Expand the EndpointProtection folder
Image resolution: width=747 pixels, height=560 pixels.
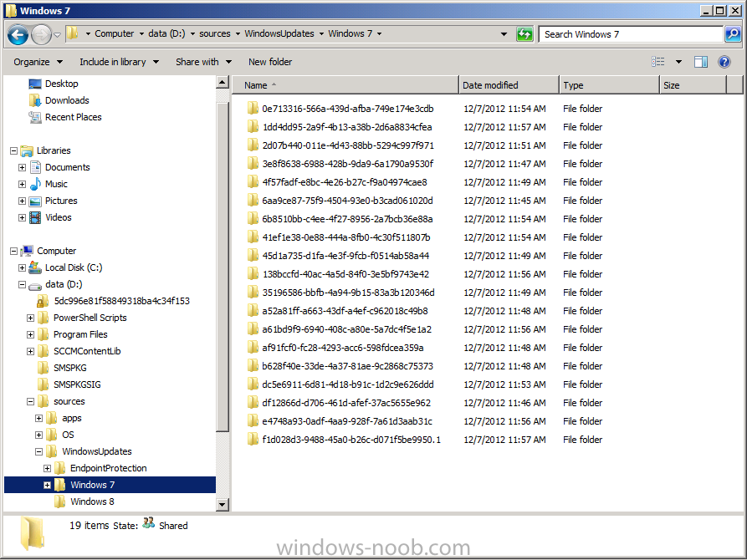(x=47, y=468)
